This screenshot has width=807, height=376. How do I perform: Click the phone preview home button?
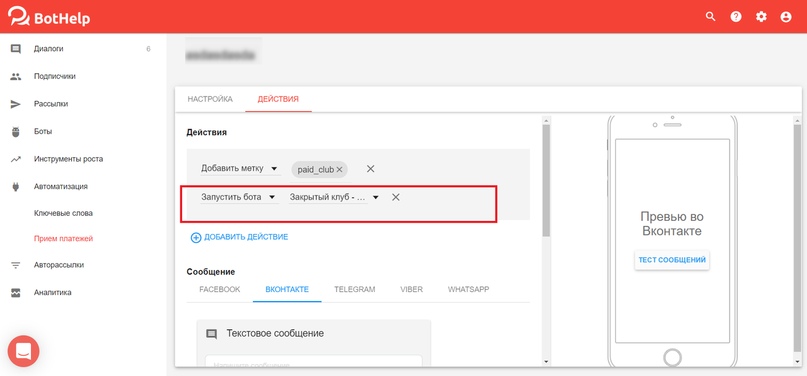point(672,357)
